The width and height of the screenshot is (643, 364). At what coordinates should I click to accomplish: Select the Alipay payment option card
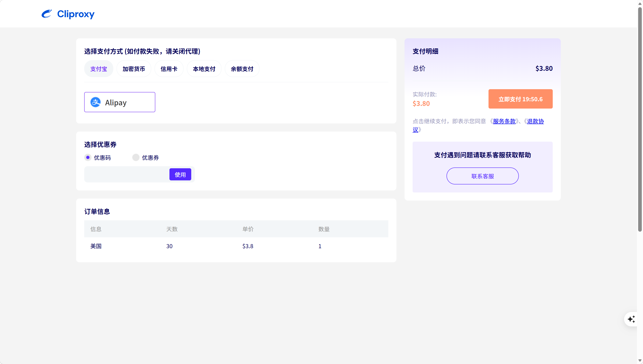point(120,102)
